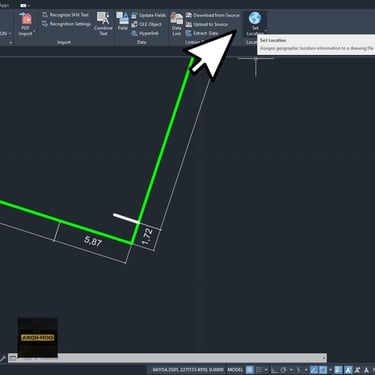Expand the leftmost ribbon panel's arrow
375x375 pixels.
[x=11, y=43]
